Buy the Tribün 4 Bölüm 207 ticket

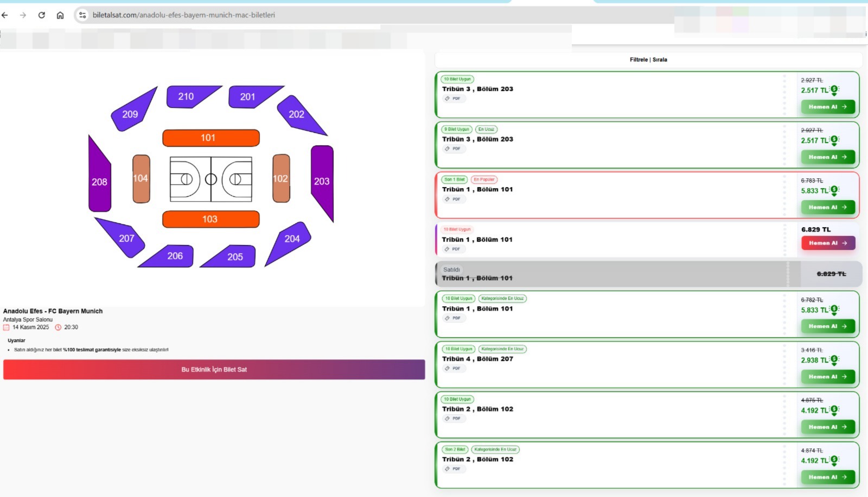point(828,377)
